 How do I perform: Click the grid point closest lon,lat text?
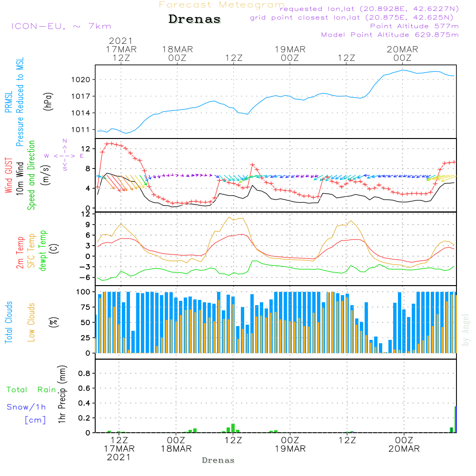[x=355, y=18]
